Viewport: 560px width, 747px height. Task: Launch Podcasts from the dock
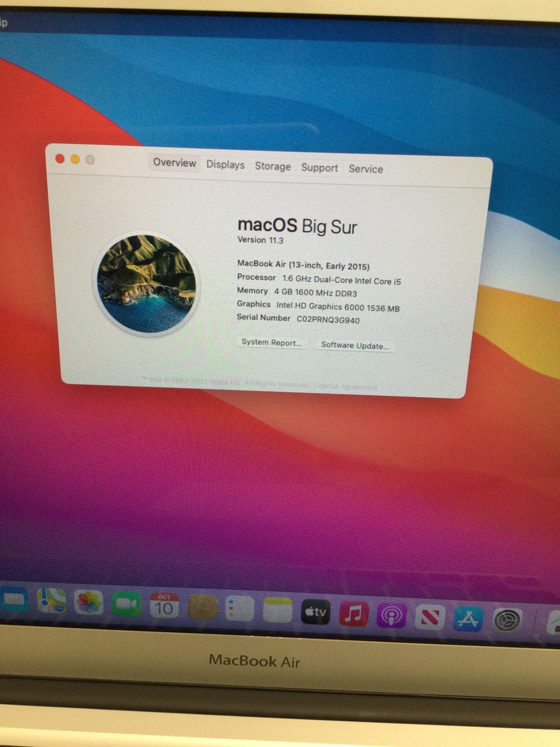coord(392,615)
